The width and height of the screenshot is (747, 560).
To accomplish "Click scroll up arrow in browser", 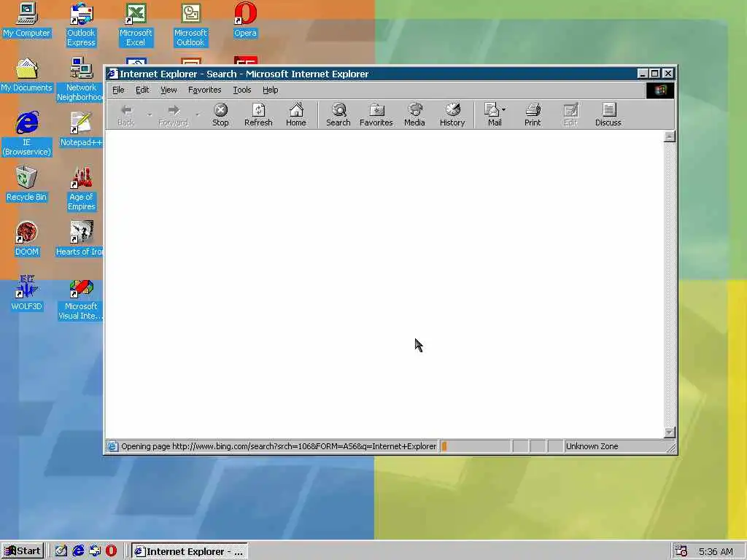I will pyautogui.click(x=670, y=136).
